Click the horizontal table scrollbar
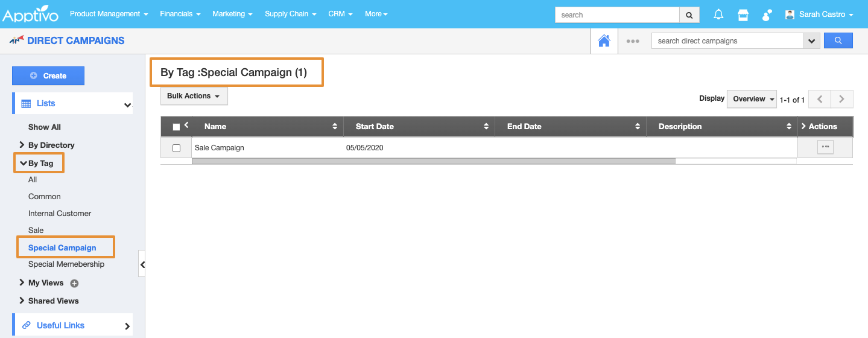868x338 pixels. 433,161
